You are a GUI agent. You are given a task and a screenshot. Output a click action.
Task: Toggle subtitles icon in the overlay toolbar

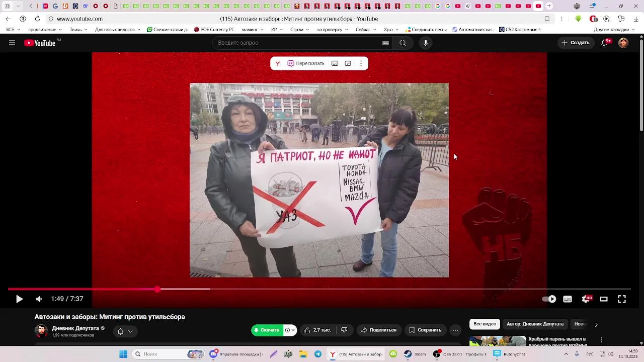(x=335, y=63)
